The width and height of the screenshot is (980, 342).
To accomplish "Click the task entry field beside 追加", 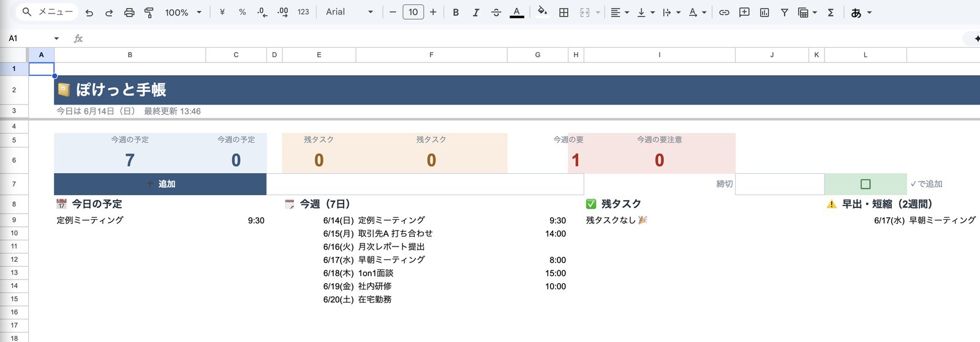I will click(425, 184).
